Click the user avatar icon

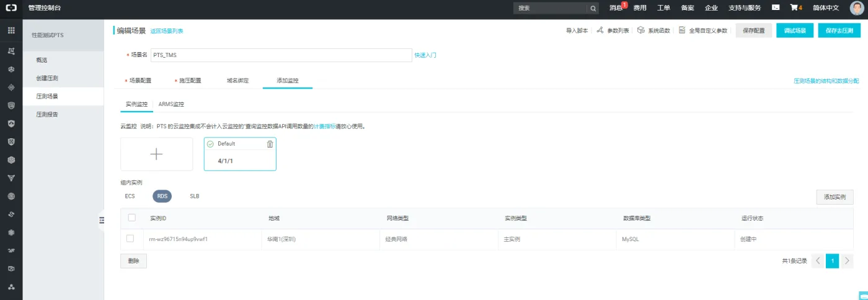tap(856, 8)
